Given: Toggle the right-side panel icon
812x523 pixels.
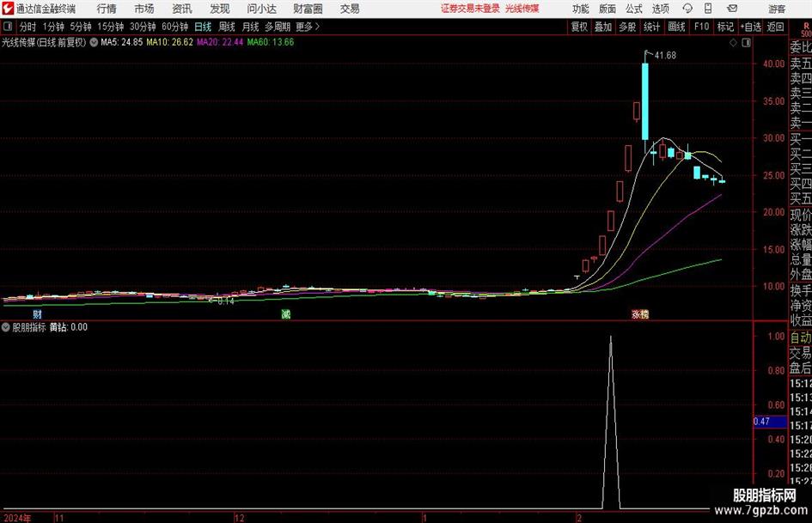Looking at the screenshot, I should coord(746,43).
